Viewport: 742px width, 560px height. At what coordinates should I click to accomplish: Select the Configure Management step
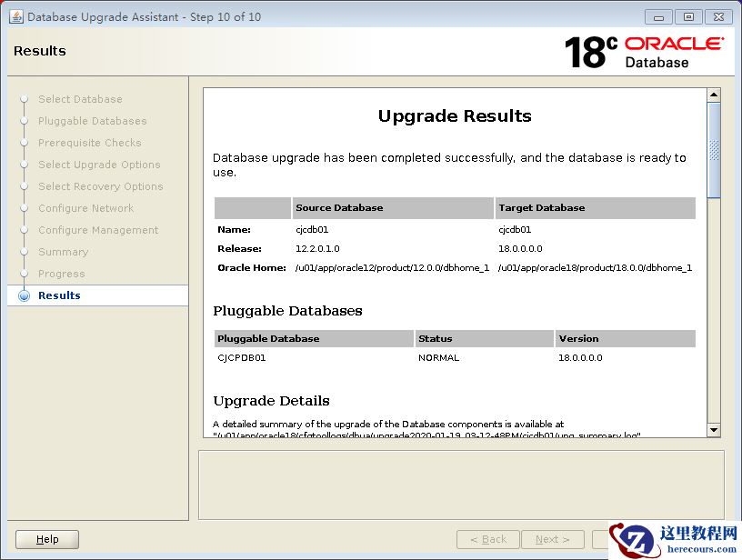(x=98, y=230)
